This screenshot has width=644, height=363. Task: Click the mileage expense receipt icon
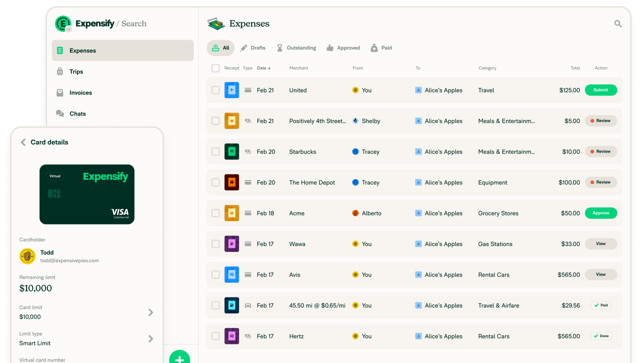coord(232,305)
